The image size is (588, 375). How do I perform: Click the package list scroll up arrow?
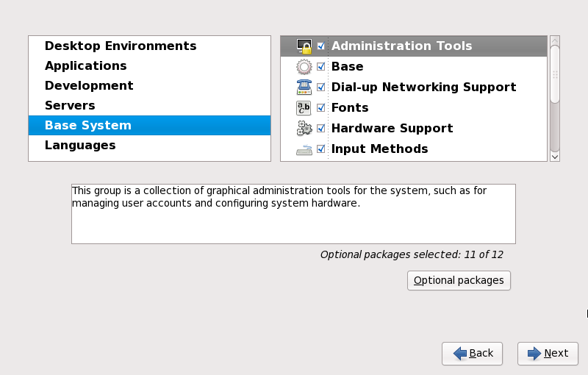555,40
